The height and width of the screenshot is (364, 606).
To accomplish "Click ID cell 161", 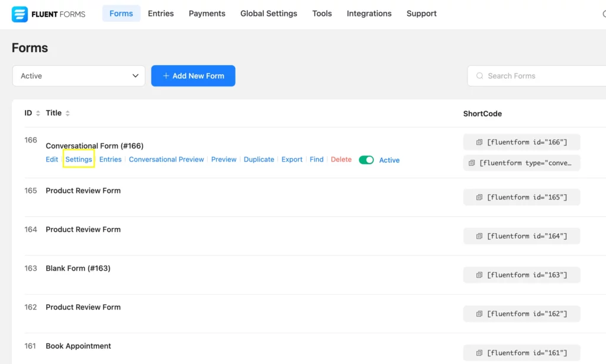I will pyautogui.click(x=30, y=346).
